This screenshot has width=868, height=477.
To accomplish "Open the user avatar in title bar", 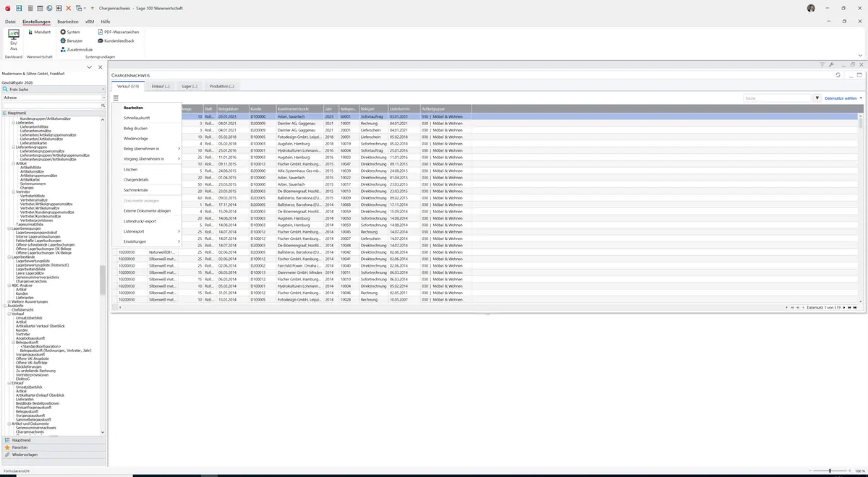I will [811, 8].
